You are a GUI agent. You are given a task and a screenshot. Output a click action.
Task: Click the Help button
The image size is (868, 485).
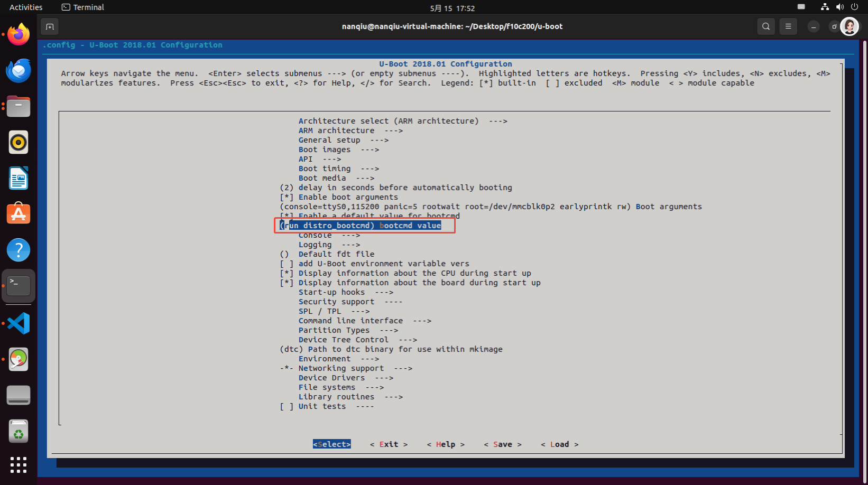[446, 444]
